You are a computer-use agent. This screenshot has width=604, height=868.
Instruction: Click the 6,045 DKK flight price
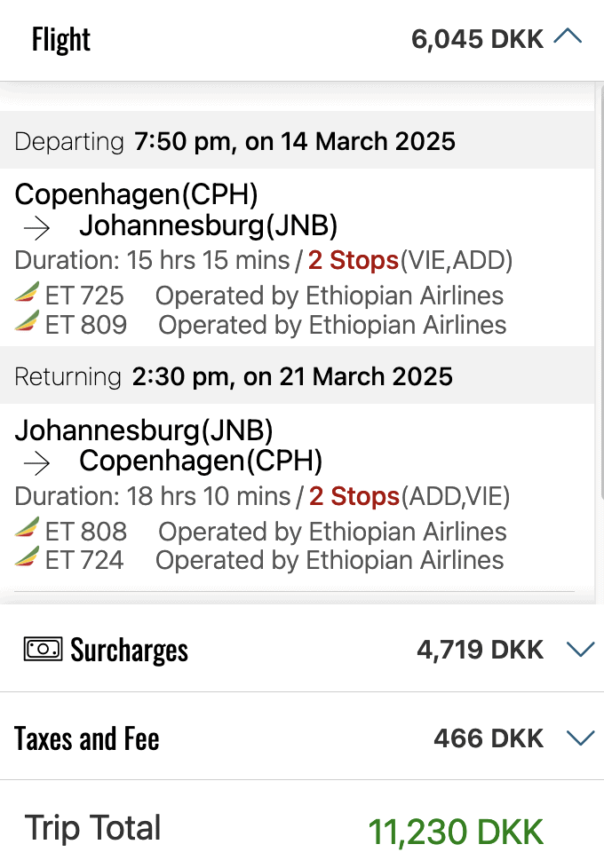[477, 39]
